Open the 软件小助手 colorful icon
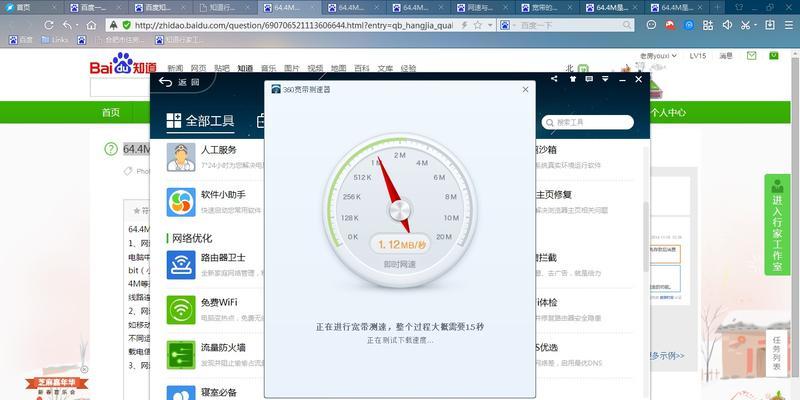Image resolution: width=800 pixels, height=400 pixels. pyautogui.click(x=181, y=202)
